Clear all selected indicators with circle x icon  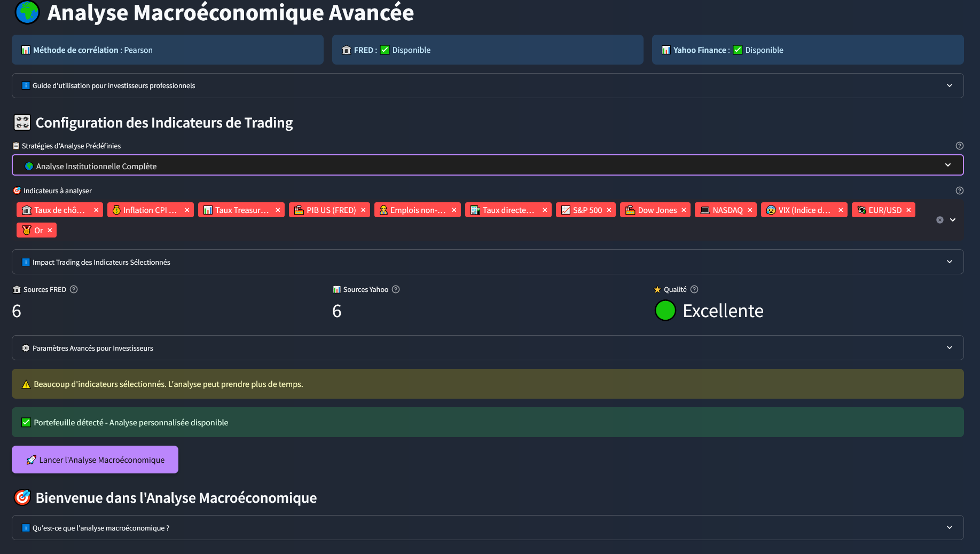940,220
